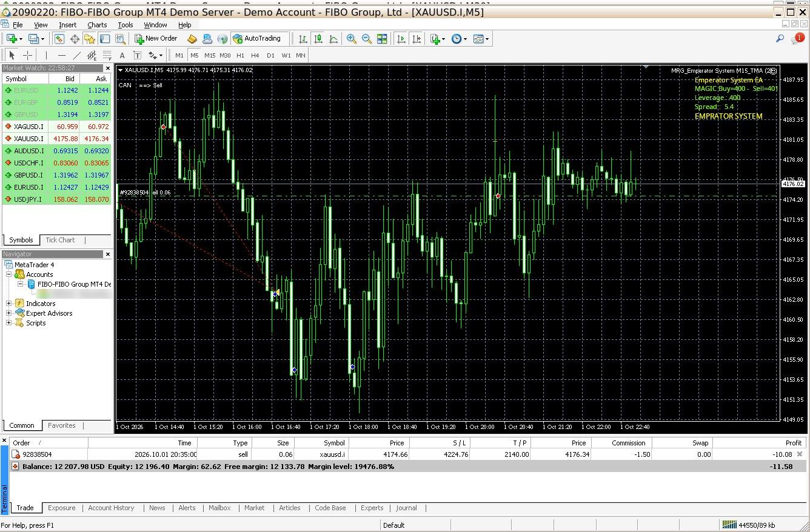Toggle Navigator panel star-folder icon
Screen dimensions: 810x532
pos(90,39)
